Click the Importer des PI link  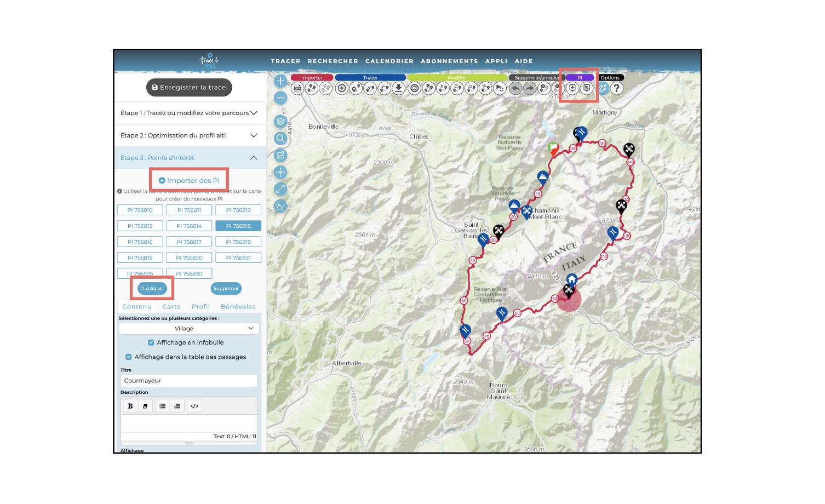coord(189,180)
